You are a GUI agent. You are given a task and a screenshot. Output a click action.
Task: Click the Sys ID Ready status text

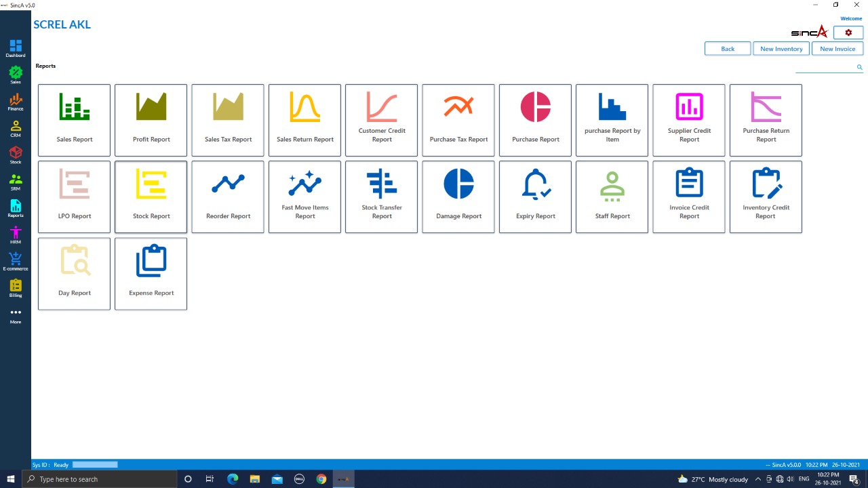pos(51,465)
